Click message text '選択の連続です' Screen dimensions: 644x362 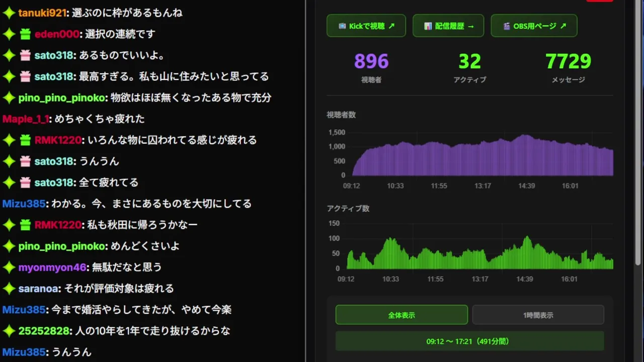(x=120, y=34)
